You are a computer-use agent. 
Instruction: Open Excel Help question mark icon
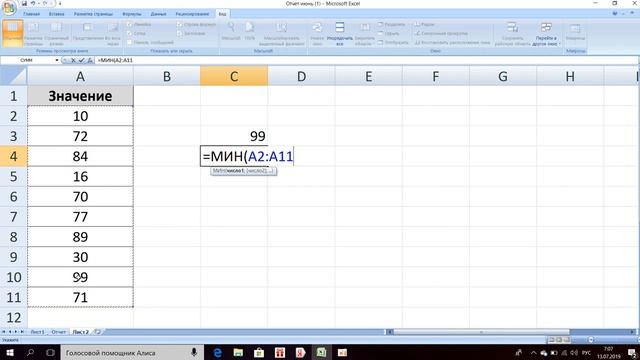coord(615,13)
